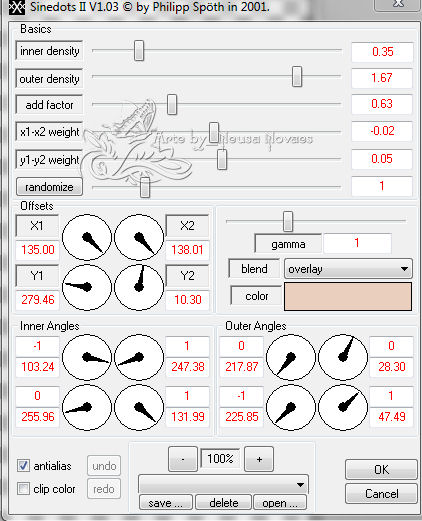The height and width of the screenshot is (521, 422).
Task: Expand the presets dropdown above save
Action: coord(223,484)
